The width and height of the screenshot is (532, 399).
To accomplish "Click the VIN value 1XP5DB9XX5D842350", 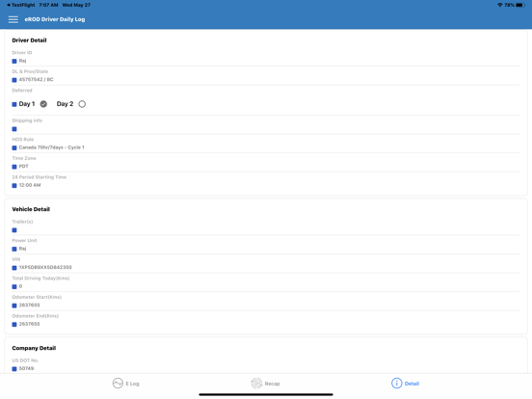I will point(45,267).
